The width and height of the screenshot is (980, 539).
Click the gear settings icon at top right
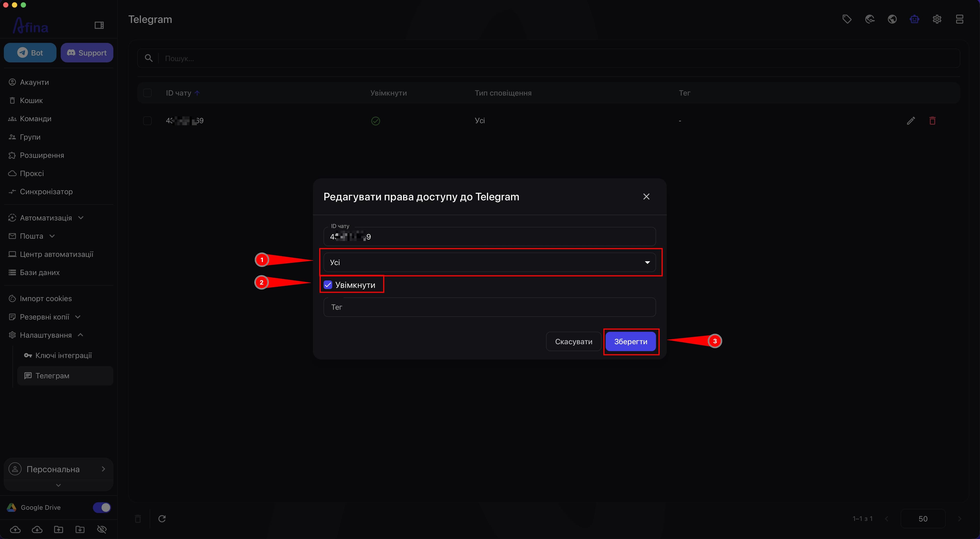point(937,19)
